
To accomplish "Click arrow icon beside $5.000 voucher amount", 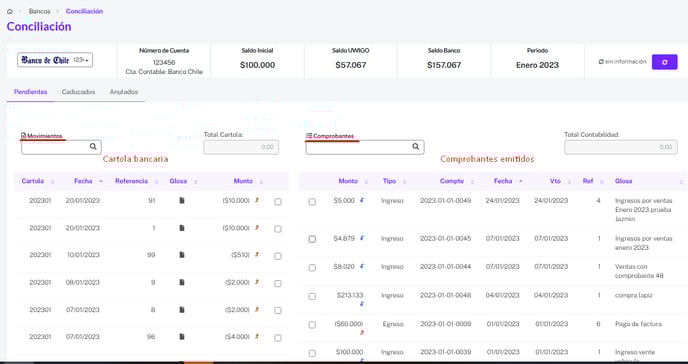I will point(362,200).
